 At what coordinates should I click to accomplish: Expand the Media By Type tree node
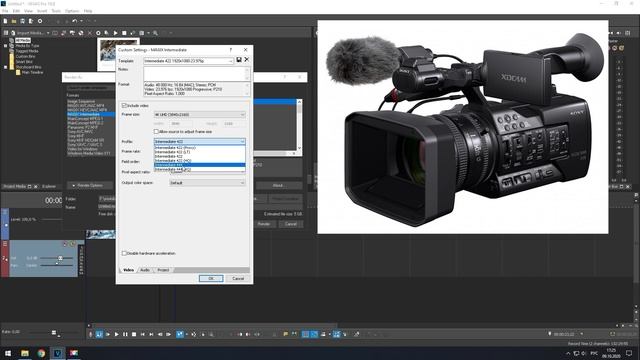6,46
